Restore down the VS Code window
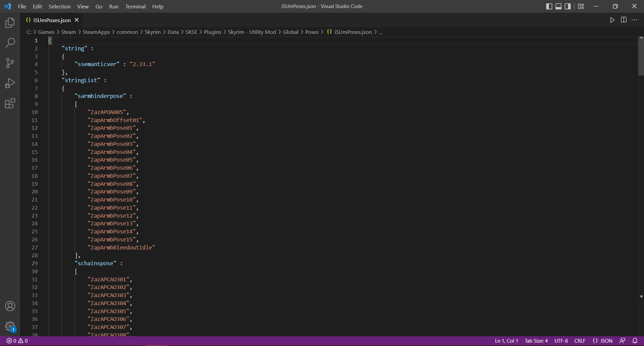Image resolution: width=644 pixels, height=346 pixels. 615,6
